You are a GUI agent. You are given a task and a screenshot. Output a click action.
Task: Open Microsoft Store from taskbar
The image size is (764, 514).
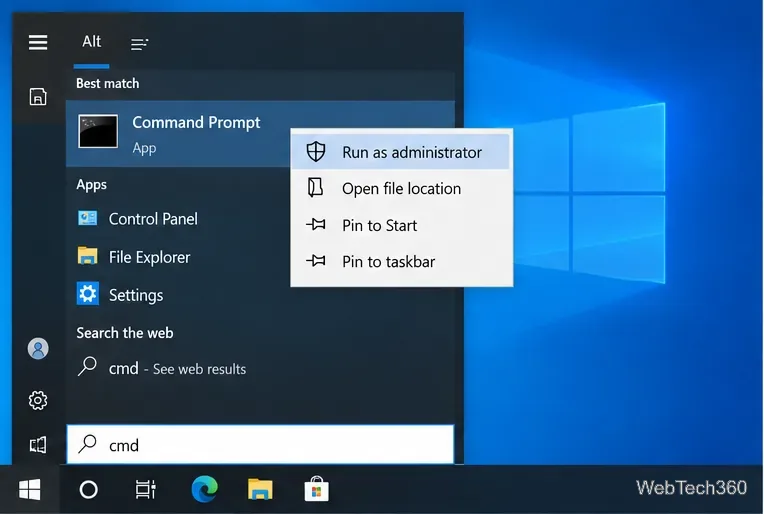[x=317, y=489]
